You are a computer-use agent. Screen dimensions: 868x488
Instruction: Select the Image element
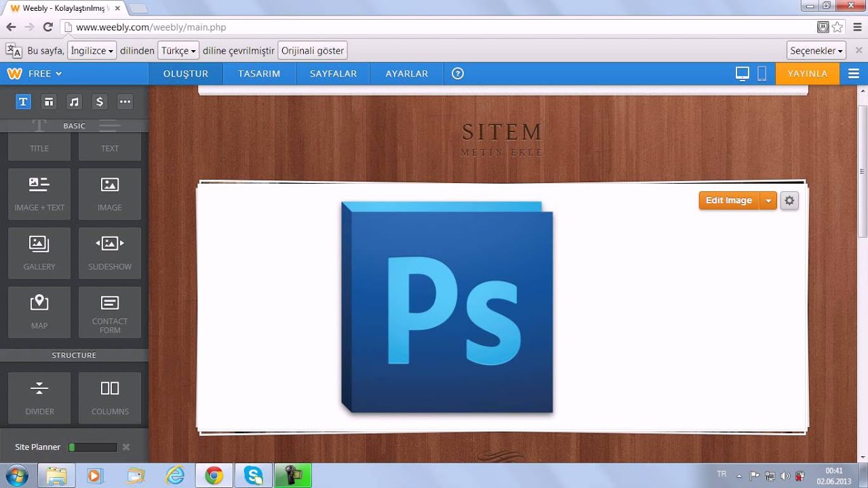[x=110, y=194]
